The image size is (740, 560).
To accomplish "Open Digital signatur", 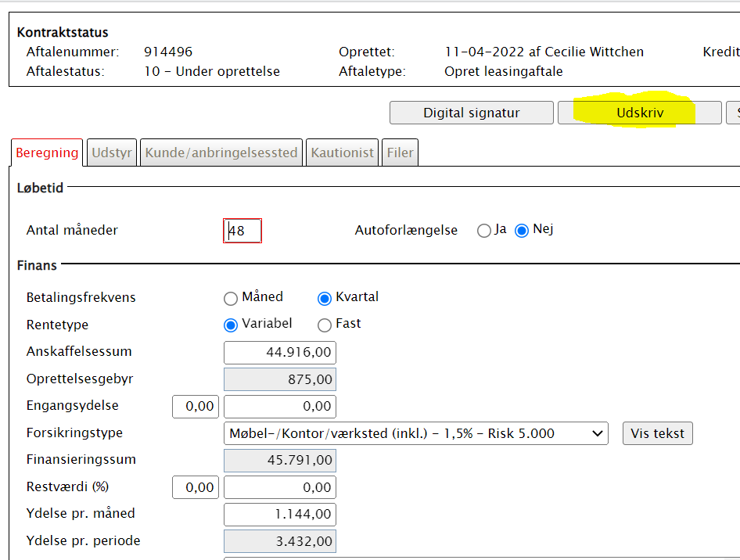I will 471,113.
